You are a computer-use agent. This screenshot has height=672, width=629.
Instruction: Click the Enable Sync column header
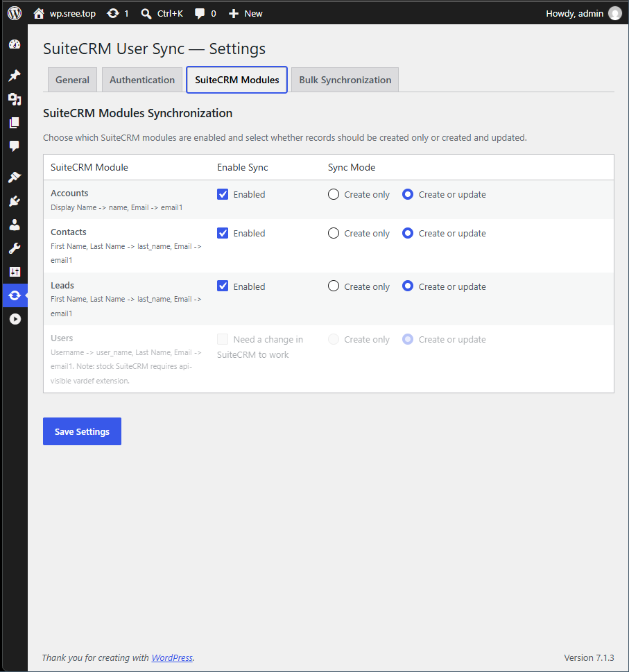pos(243,167)
